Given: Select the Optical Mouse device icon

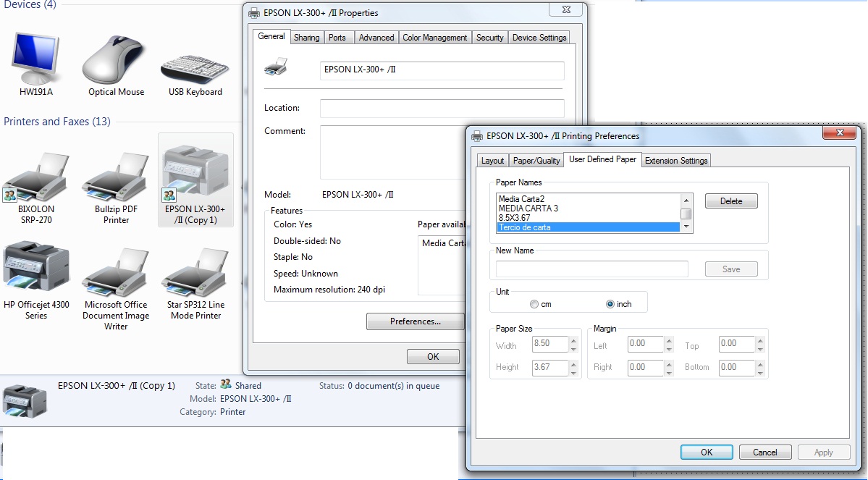Looking at the screenshot, I should [115, 60].
